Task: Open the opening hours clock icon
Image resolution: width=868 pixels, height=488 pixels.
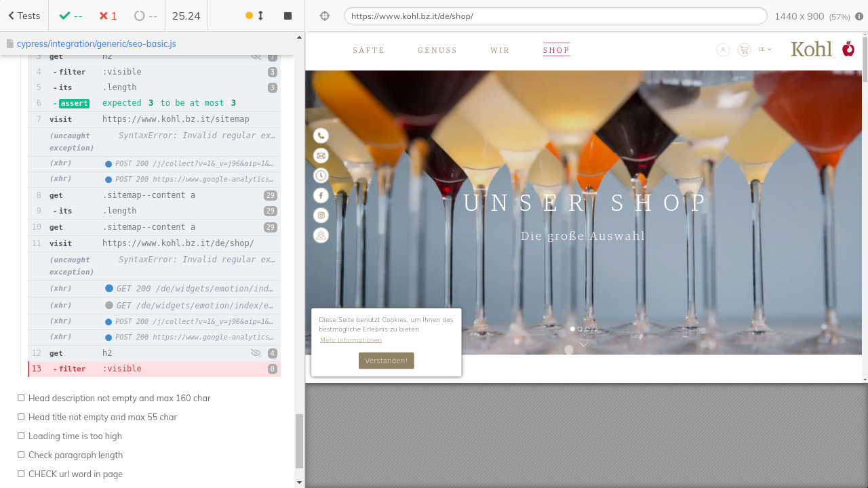Action: click(321, 176)
